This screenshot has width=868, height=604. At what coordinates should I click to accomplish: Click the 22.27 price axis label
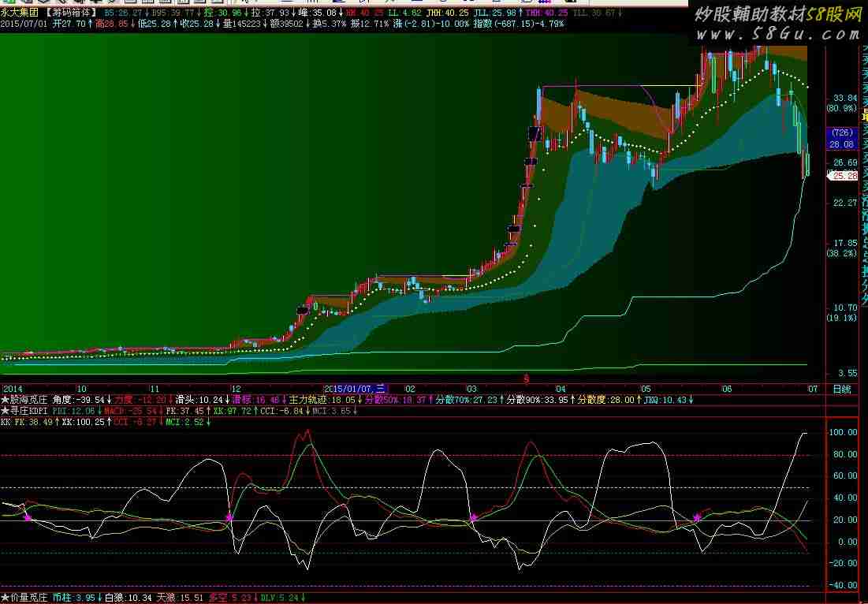pyautogui.click(x=845, y=203)
